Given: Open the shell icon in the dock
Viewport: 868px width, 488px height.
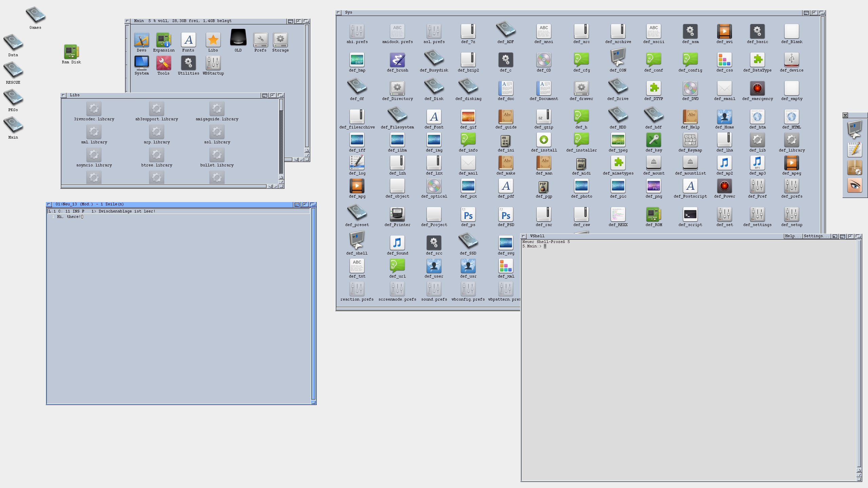Looking at the screenshot, I should [854, 129].
